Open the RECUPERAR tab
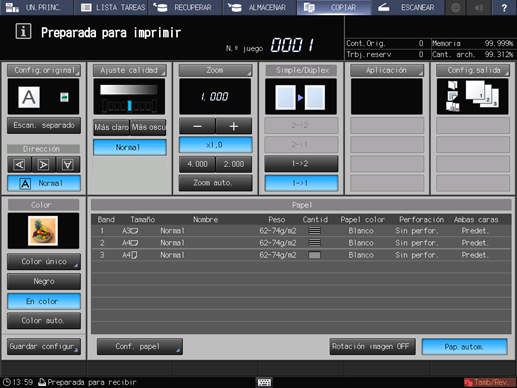The image size is (517, 388). pos(186,7)
